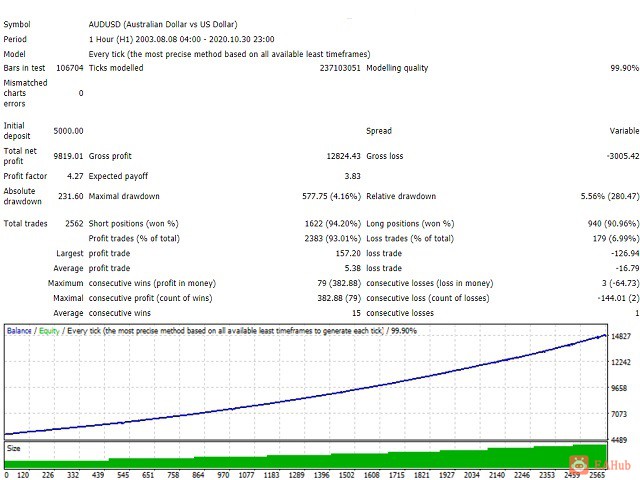Click the Gross profit value 12824.43
The width and height of the screenshot is (640, 480).
[344, 156]
